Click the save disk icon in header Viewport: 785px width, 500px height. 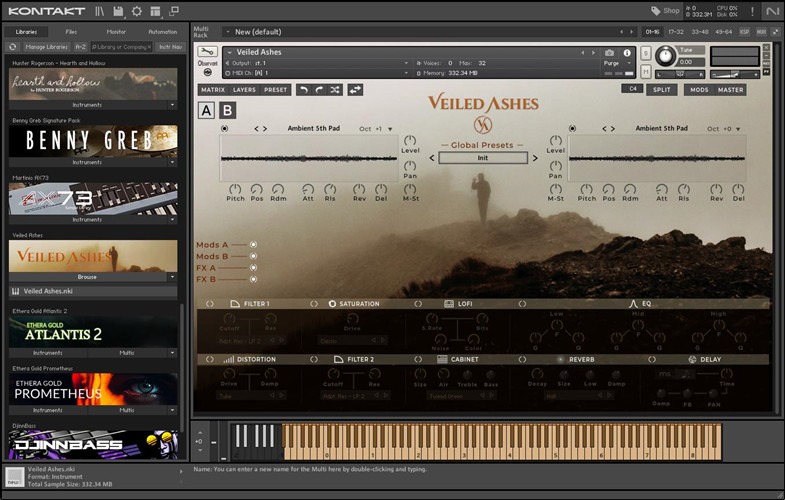(118, 11)
